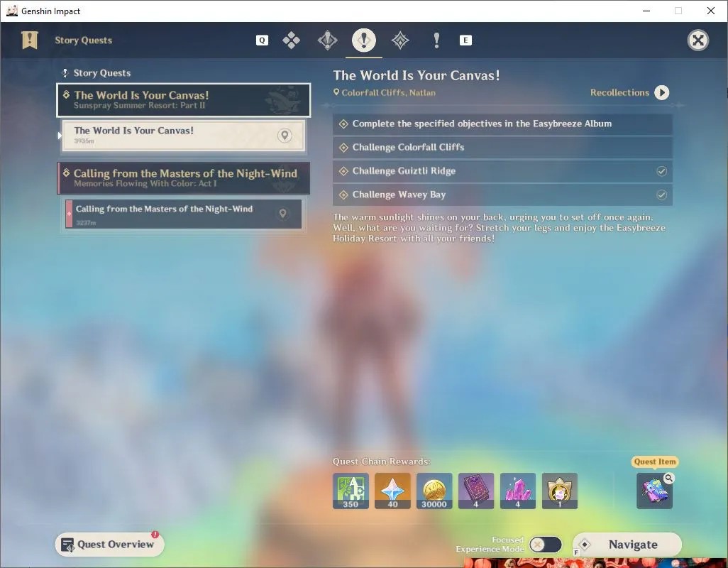
Task: Play the Recollections arrow button
Action: (661, 92)
